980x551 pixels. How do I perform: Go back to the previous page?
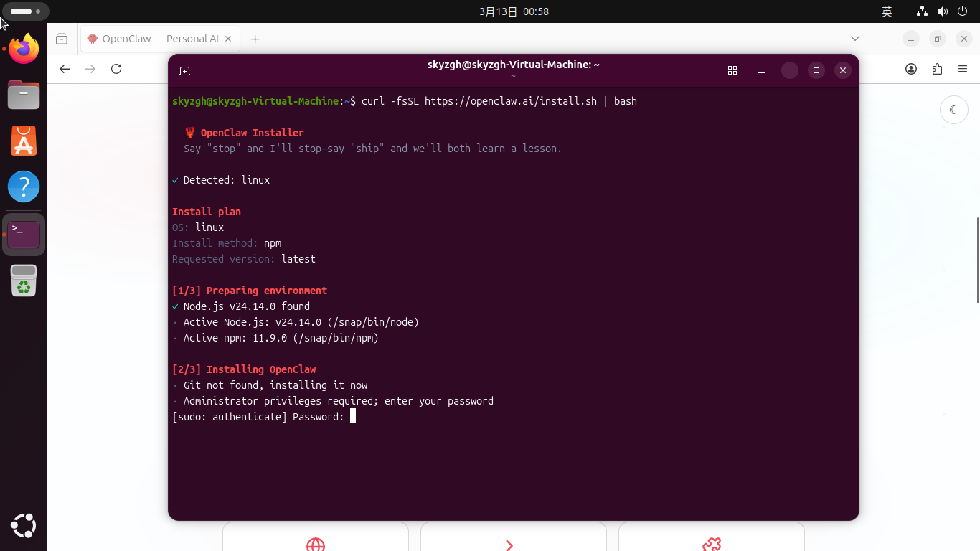65,69
